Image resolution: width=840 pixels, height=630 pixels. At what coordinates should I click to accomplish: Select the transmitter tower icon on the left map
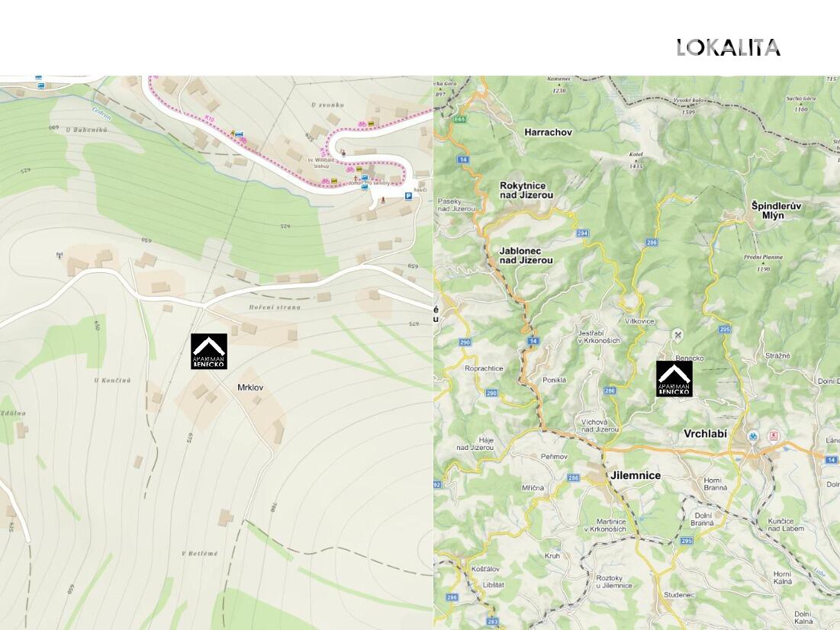[x=60, y=255]
